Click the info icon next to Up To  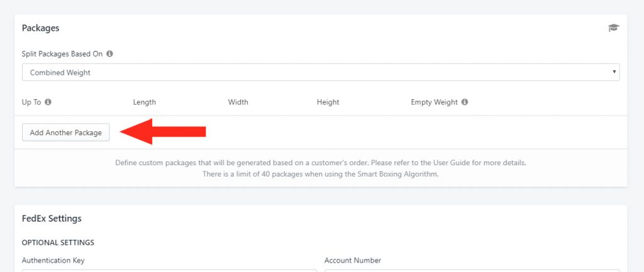48,102
